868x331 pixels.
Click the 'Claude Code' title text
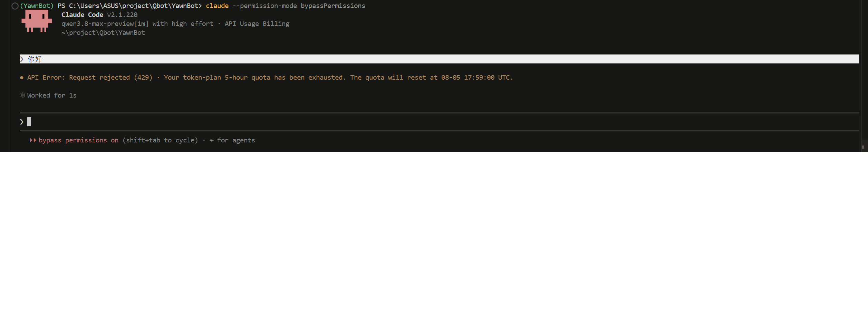[82, 15]
